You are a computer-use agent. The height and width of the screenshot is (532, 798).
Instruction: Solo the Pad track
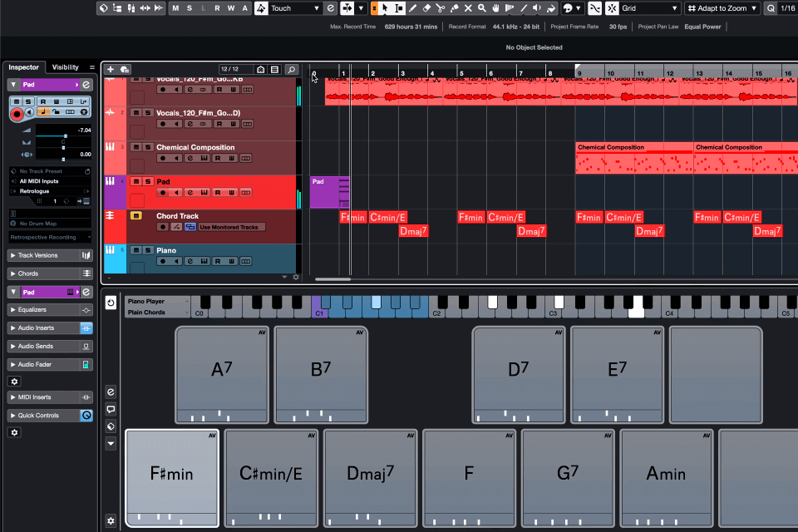(148, 181)
